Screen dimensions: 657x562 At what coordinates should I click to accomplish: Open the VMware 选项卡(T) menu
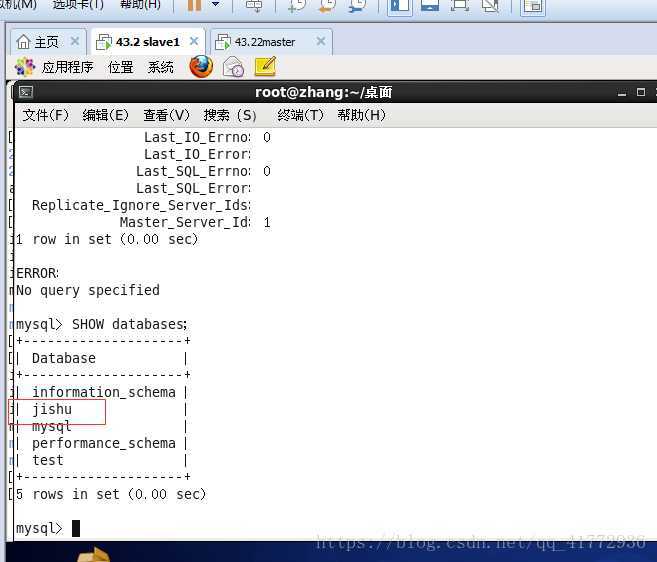click(78, 5)
